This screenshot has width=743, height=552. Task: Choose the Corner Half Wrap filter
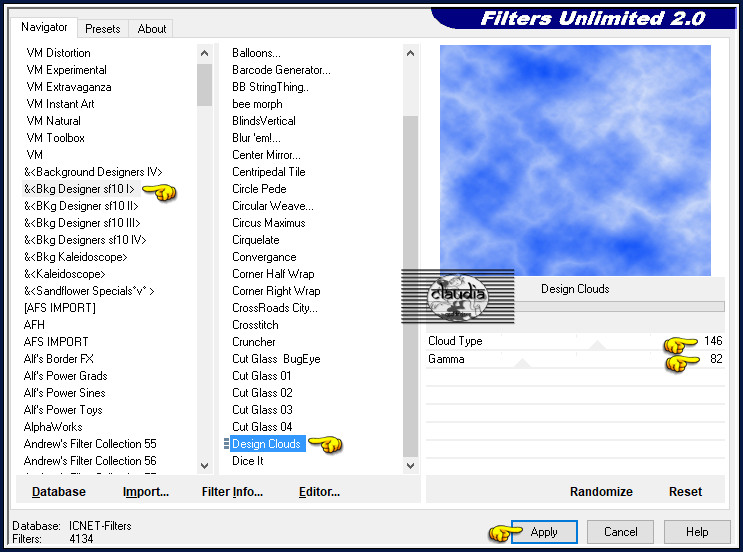(x=273, y=274)
